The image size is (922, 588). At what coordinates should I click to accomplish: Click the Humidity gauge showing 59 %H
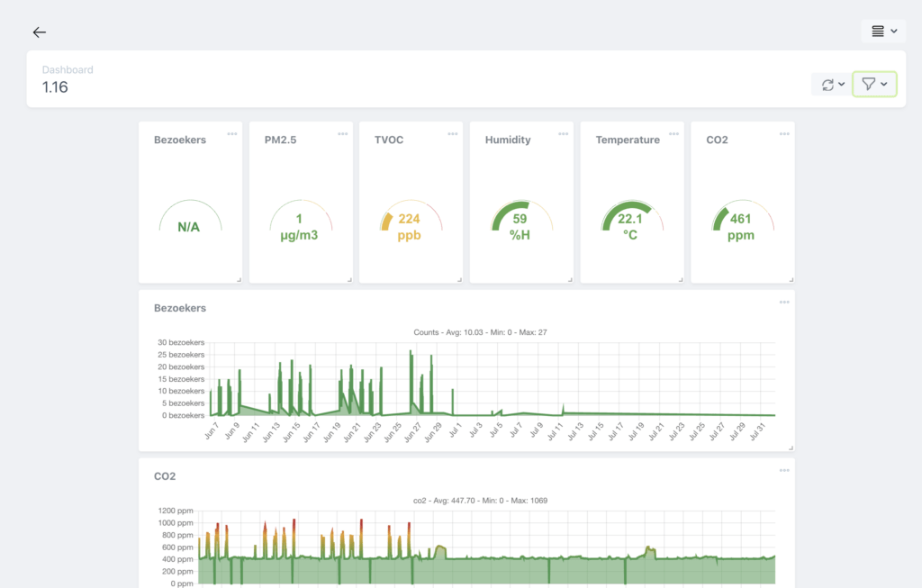[521, 221]
